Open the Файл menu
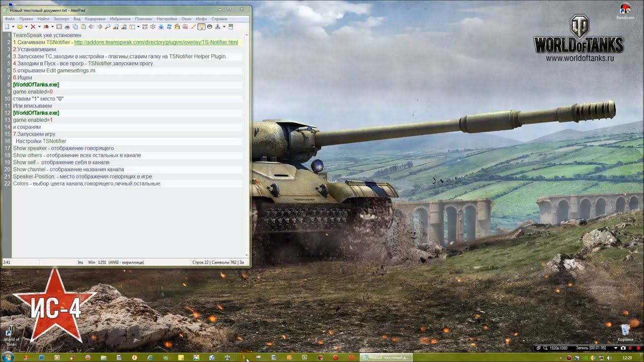Image resolution: width=644 pixels, height=362 pixels. click(10, 19)
